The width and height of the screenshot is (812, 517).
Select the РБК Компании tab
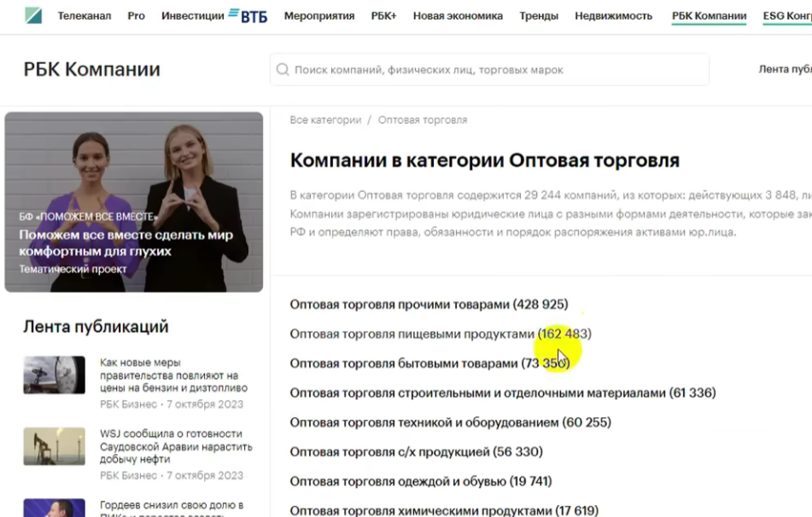point(709,16)
